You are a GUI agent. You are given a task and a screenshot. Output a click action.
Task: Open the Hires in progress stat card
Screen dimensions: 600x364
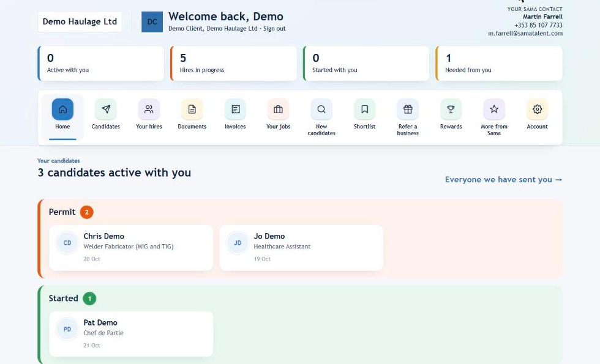click(x=233, y=64)
